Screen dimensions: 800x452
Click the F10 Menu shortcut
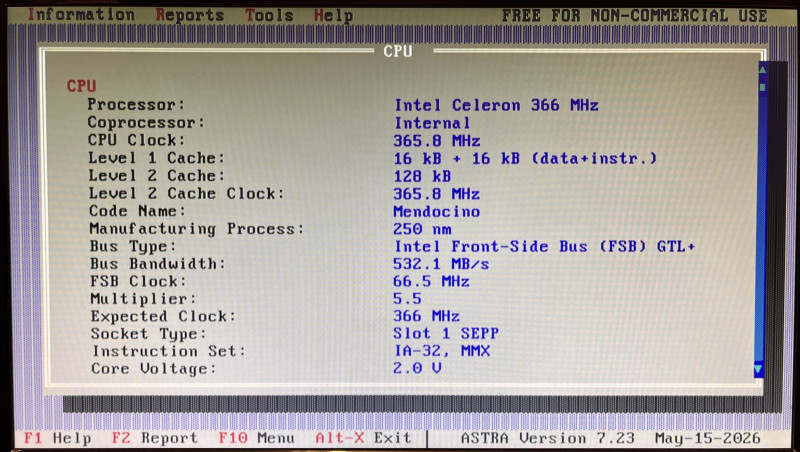click(x=257, y=438)
